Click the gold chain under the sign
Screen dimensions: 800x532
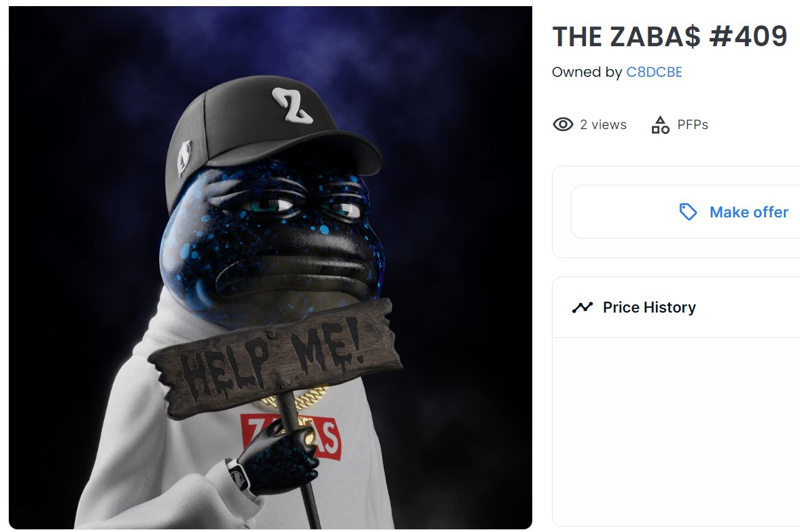(x=298, y=398)
